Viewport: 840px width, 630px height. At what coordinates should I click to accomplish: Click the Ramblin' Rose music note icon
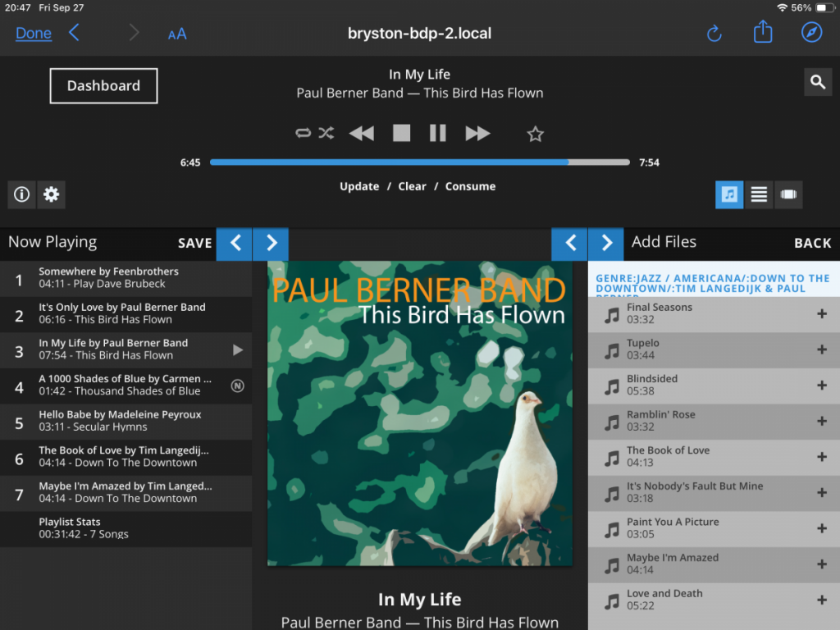pyautogui.click(x=612, y=422)
